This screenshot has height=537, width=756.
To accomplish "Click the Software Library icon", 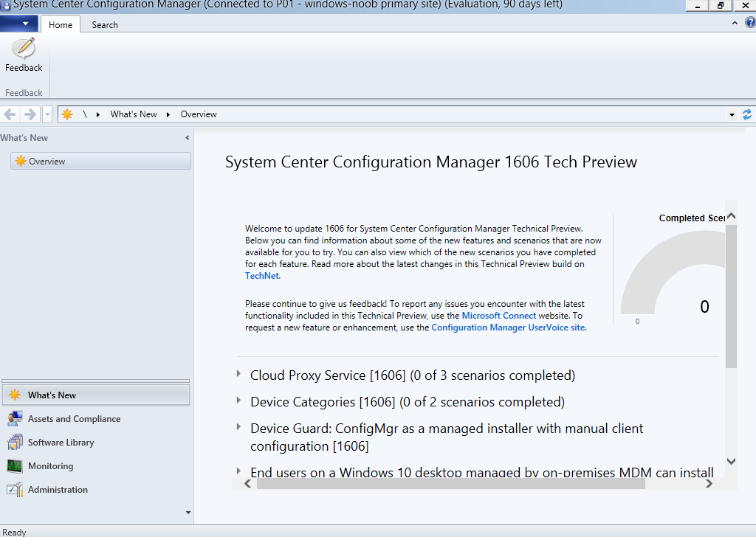I will [15, 442].
